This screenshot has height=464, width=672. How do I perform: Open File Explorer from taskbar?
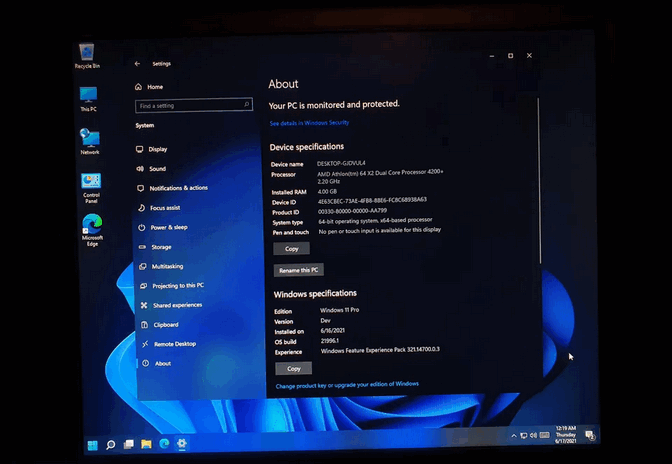pyautogui.click(x=146, y=444)
